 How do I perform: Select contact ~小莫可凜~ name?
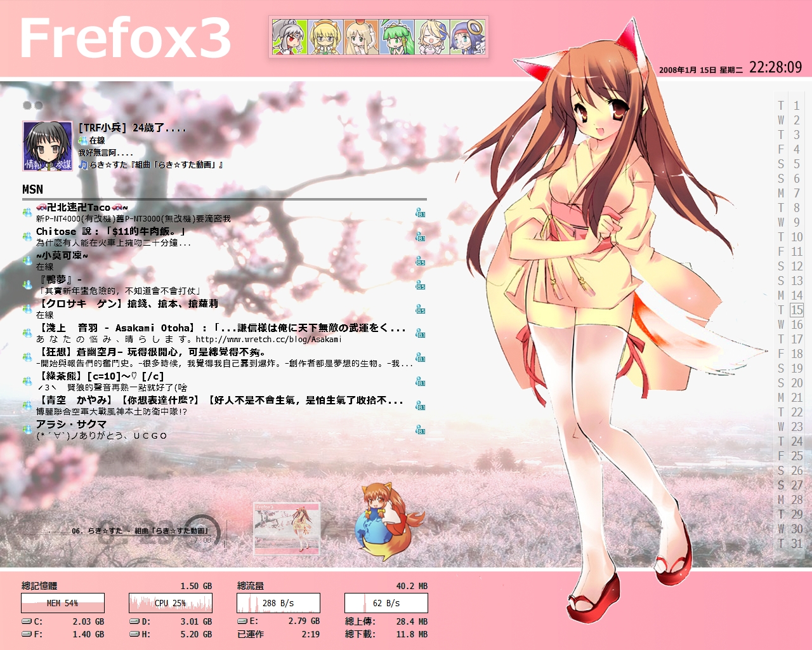pyautogui.click(x=62, y=256)
